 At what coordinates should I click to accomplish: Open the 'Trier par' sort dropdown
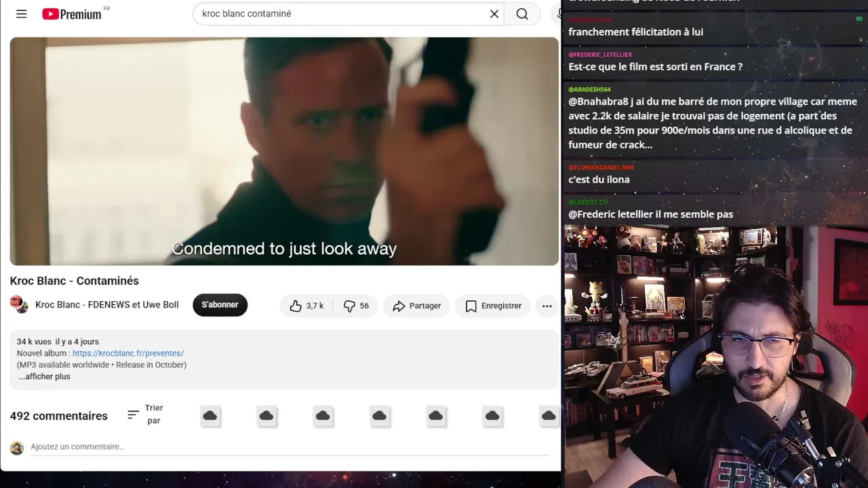coord(145,414)
